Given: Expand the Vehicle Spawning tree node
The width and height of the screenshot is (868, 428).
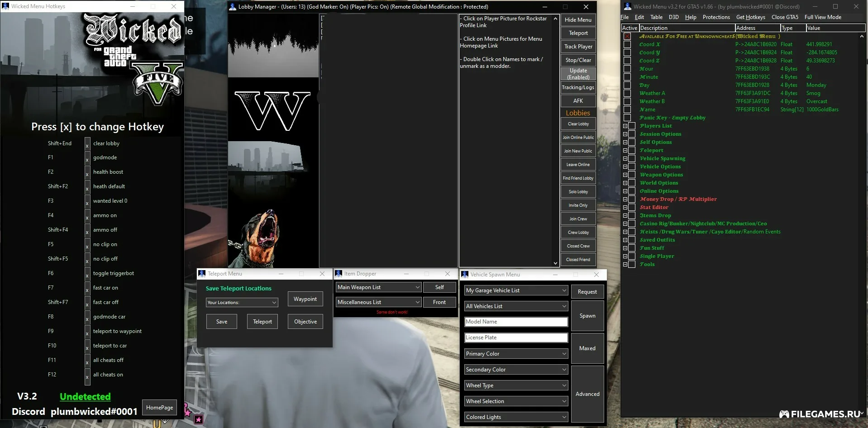Looking at the screenshot, I should [625, 158].
